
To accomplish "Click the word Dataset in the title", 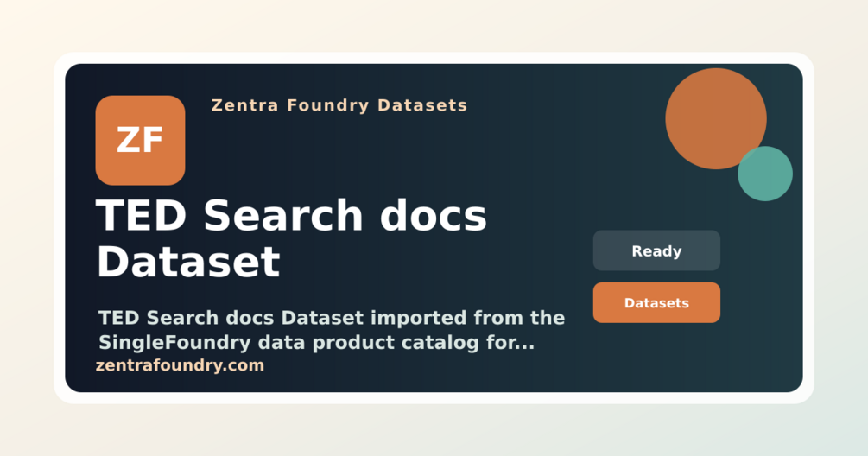I will tap(188, 263).
